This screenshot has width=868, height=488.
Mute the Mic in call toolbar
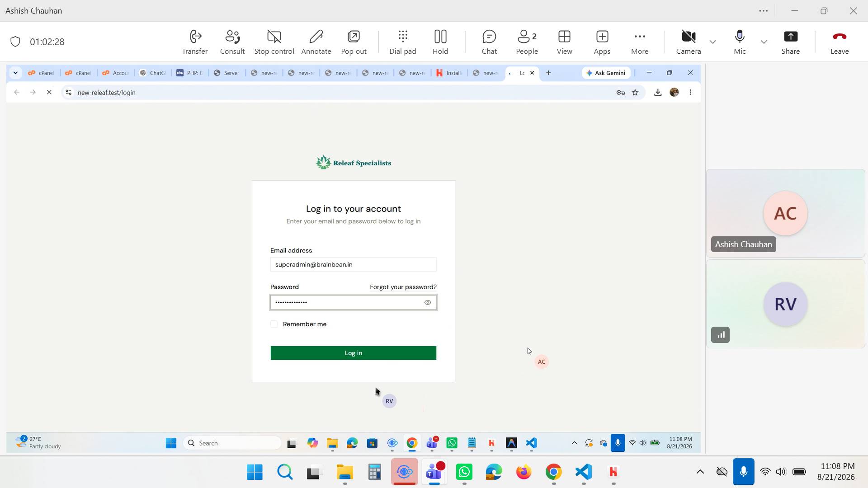pos(740,42)
